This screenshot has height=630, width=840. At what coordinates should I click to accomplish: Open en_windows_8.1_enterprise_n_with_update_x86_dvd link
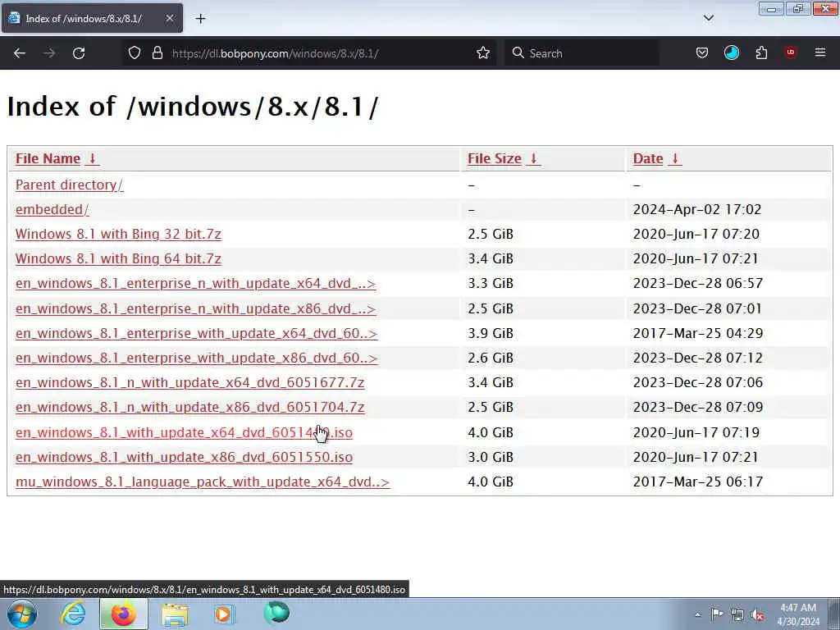[x=195, y=309]
